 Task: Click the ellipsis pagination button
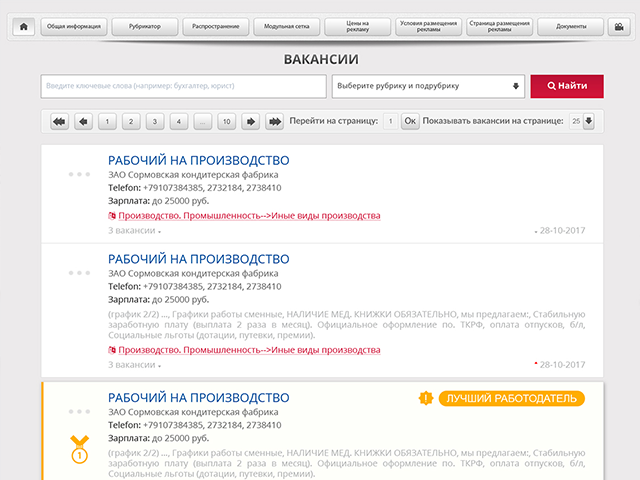pyautogui.click(x=203, y=122)
